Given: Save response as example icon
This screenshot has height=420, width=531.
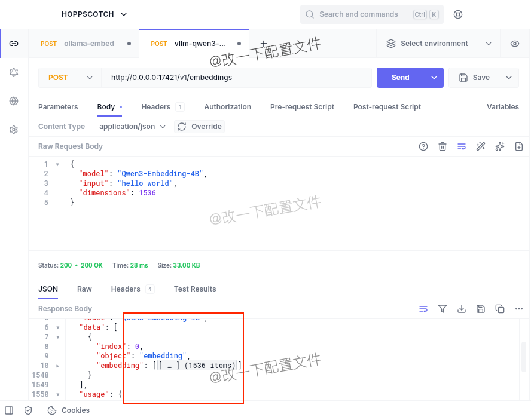Looking at the screenshot, I should point(481,309).
